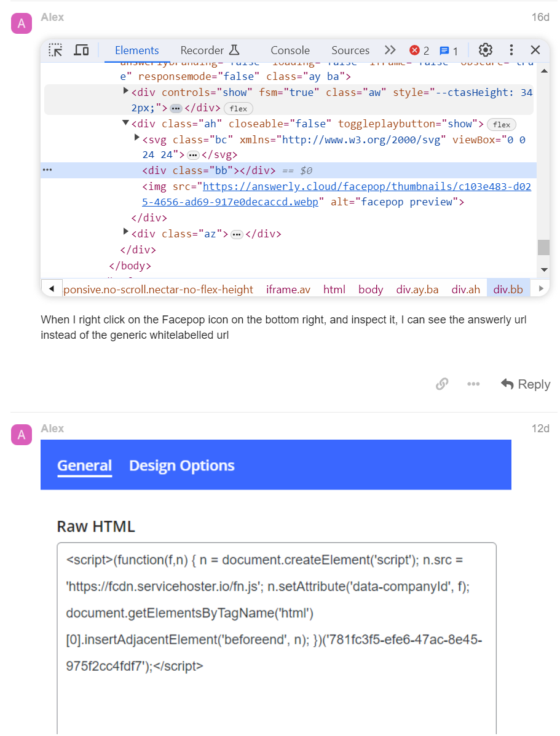Click the red error count badge

(419, 50)
